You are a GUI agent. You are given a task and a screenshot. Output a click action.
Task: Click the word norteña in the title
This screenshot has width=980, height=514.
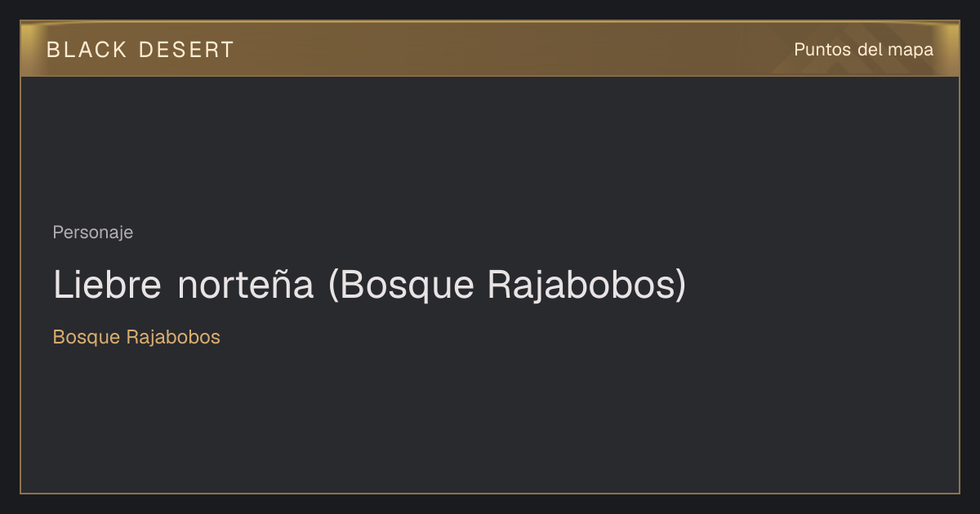coord(246,285)
